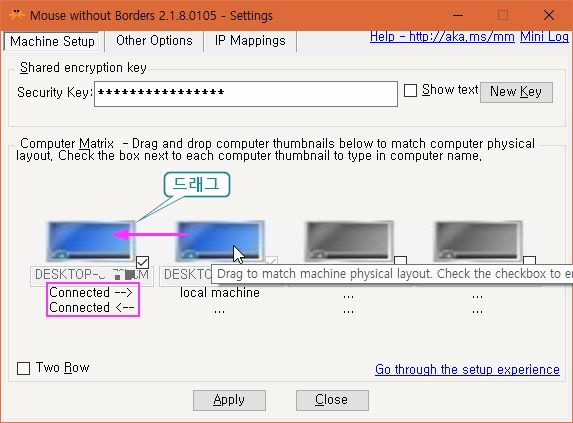Open the Other Options tab
Image resolution: width=573 pixels, height=423 pixels.
pyautogui.click(x=154, y=41)
